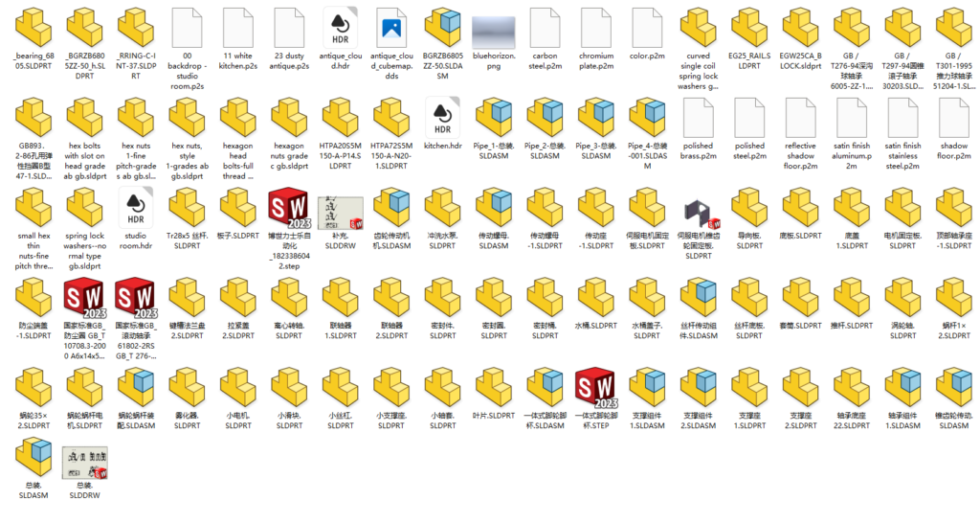Select the _BGRZB6805ZZ-50_h.SLDPRT part icon
Screen dimensions: 980x523
(x=85, y=28)
